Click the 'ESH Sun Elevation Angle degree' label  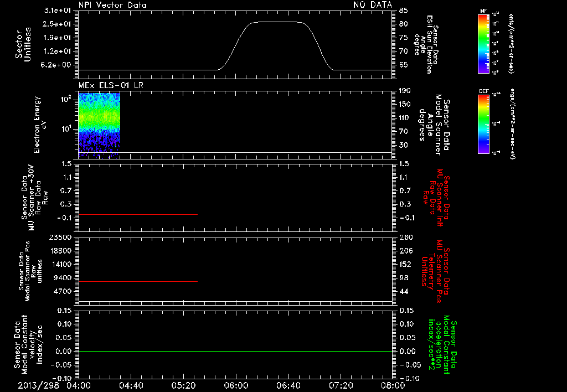pos(426,44)
